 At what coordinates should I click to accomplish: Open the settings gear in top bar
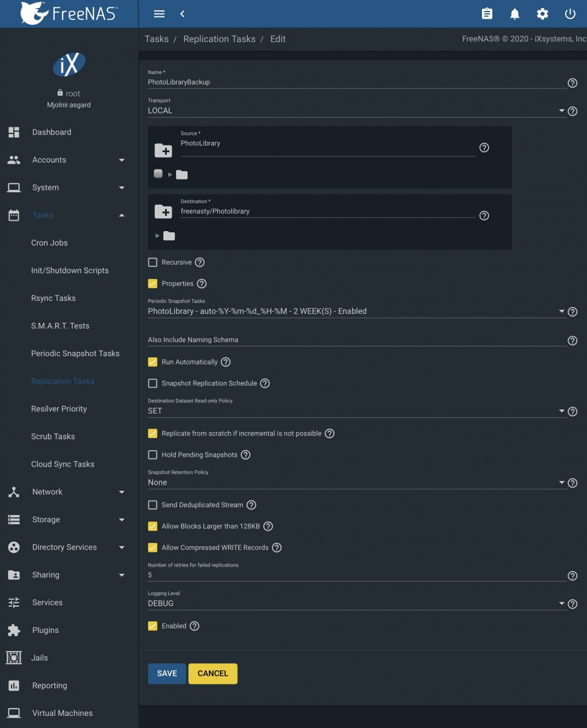point(543,14)
